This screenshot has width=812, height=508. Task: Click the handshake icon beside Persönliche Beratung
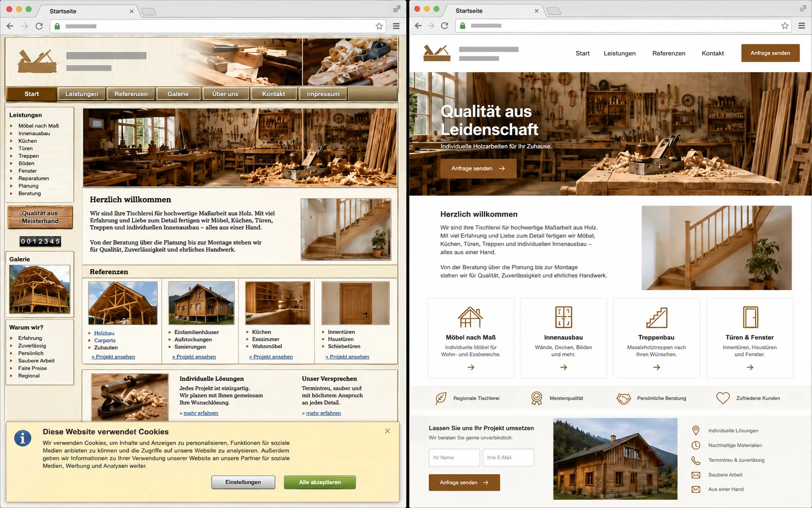click(624, 398)
